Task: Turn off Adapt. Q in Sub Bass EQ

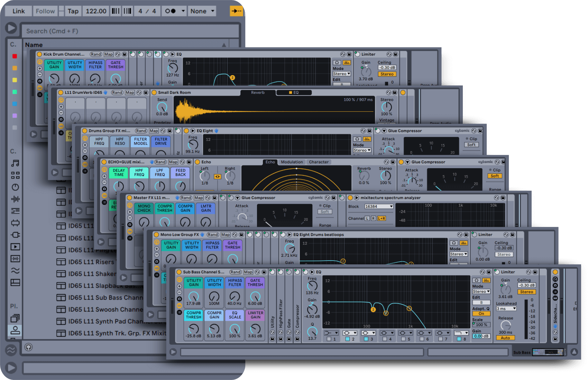Action: (481, 314)
